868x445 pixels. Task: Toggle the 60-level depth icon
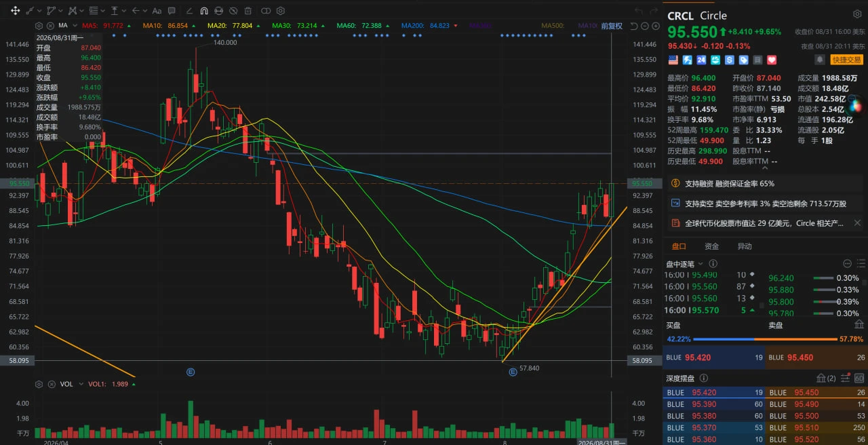click(859, 378)
